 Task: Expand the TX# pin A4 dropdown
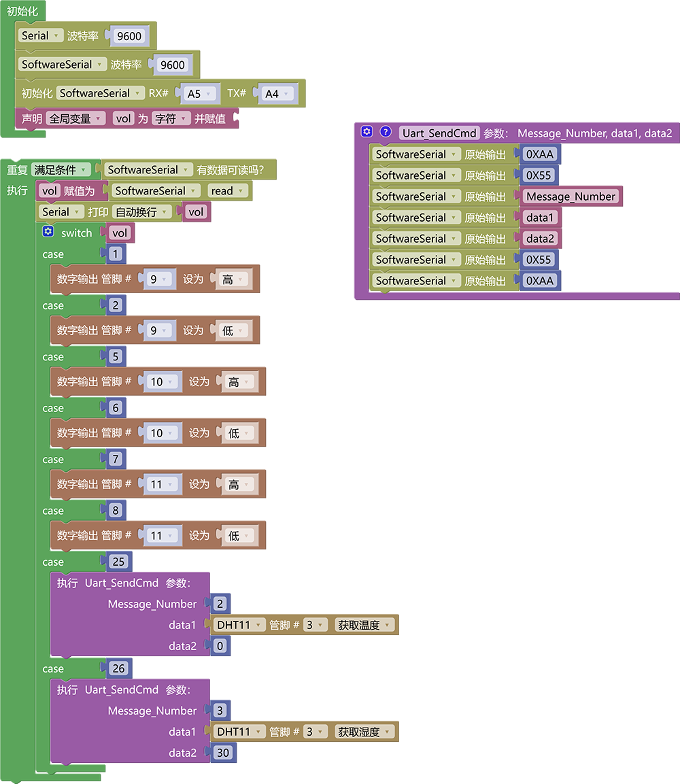pyautogui.click(x=277, y=94)
